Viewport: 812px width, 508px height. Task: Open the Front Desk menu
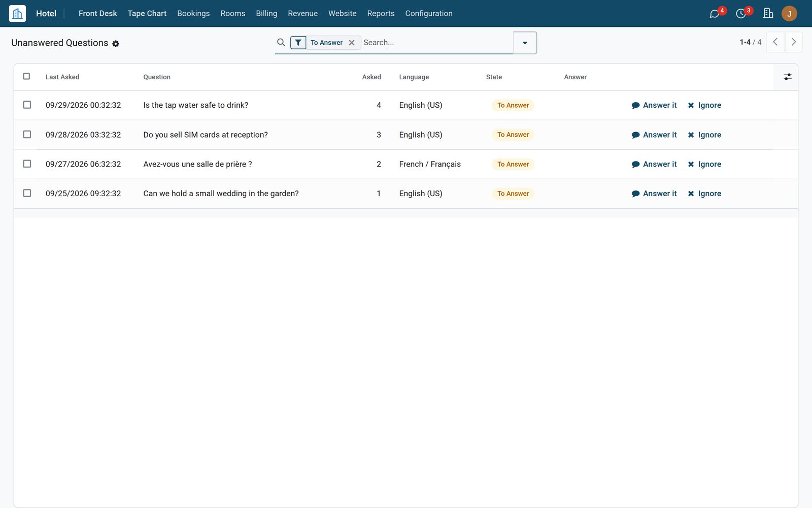(x=97, y=14)
